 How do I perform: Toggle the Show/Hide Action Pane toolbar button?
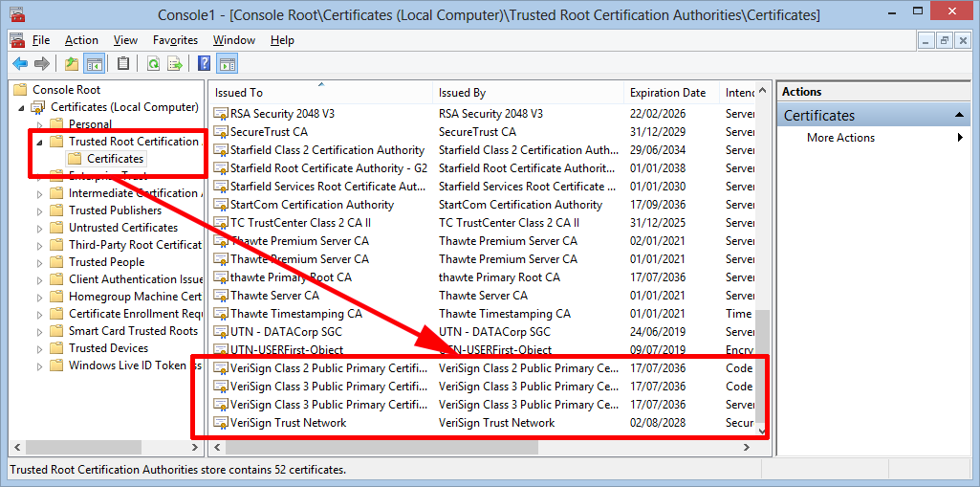coord(227,63)
